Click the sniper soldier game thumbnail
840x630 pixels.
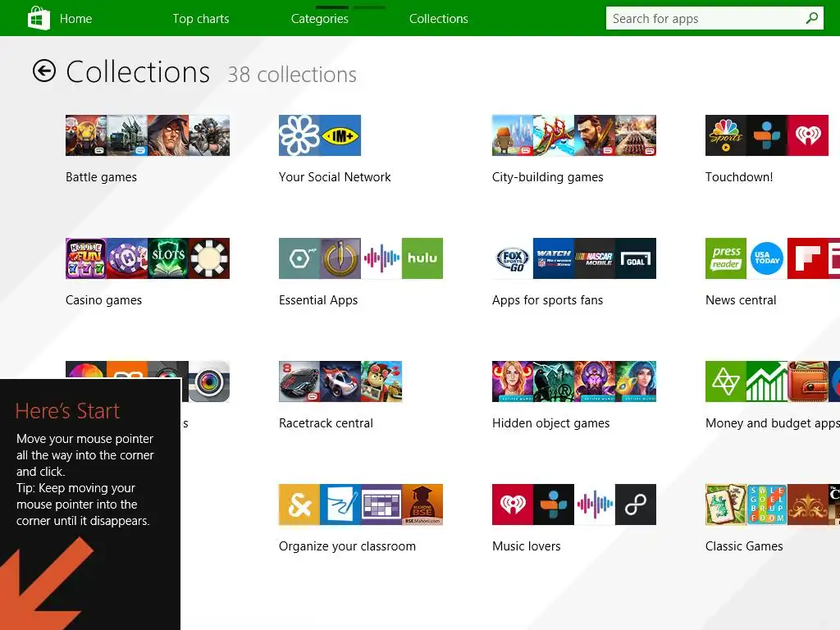tap(209, 135)
